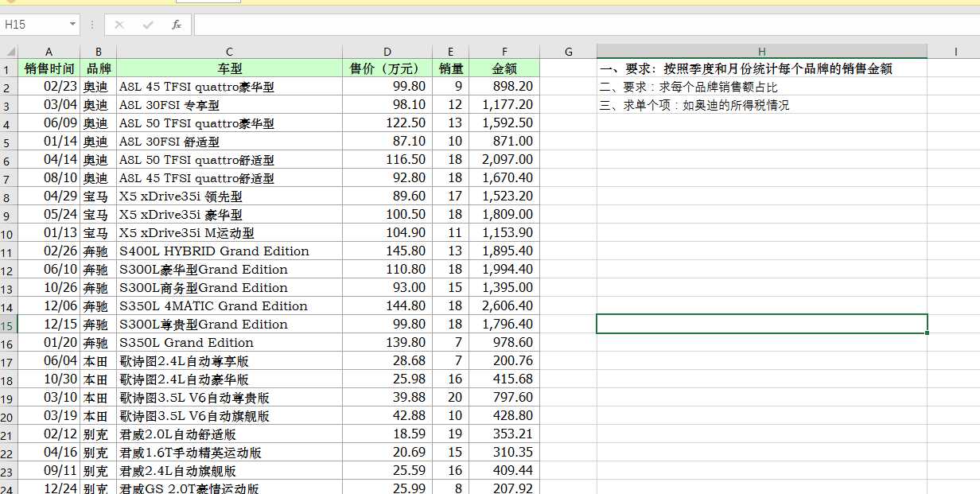
Task: Select row 21 header
Action: point(9,434)
